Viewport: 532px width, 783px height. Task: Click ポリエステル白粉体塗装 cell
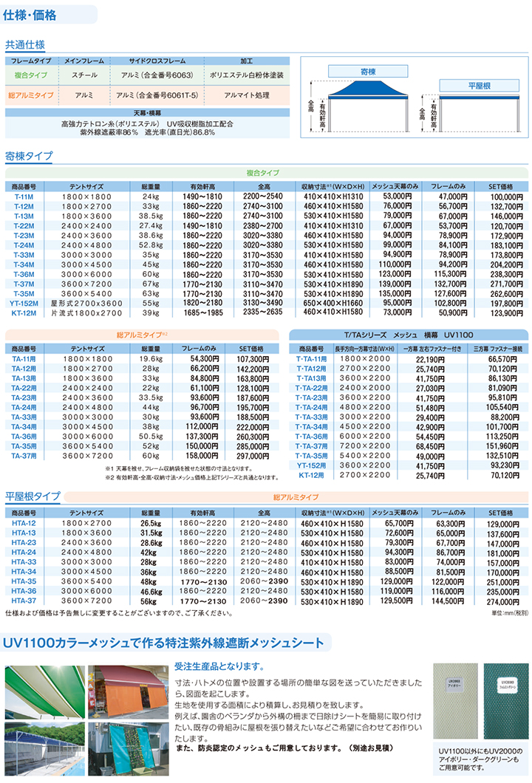point(246,75)
